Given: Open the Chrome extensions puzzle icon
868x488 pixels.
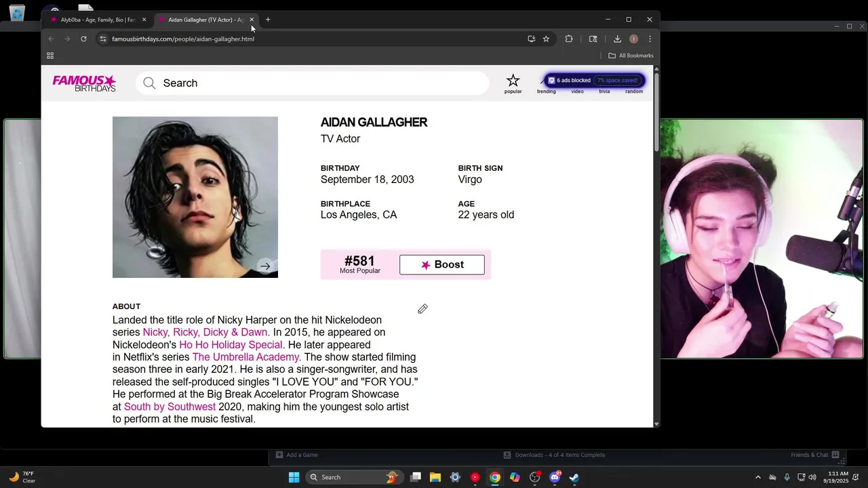Looking at the screenshot, I should tap(569, 39).
